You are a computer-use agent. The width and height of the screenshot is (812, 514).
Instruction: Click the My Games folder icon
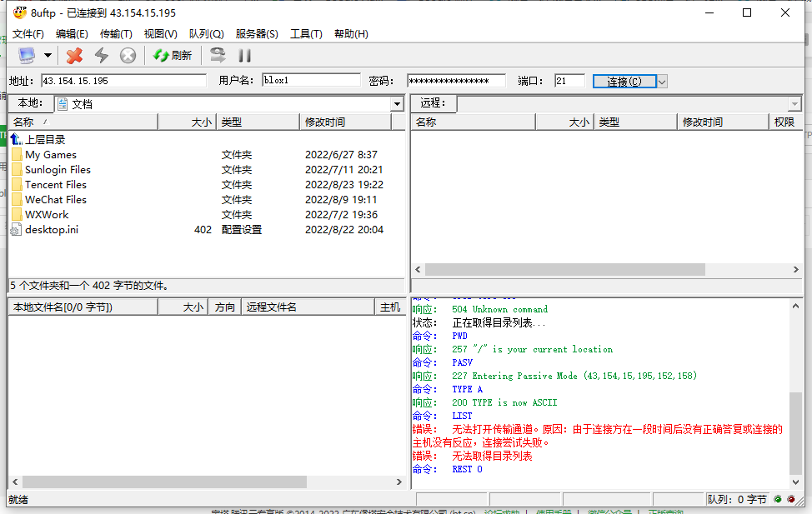17,155
